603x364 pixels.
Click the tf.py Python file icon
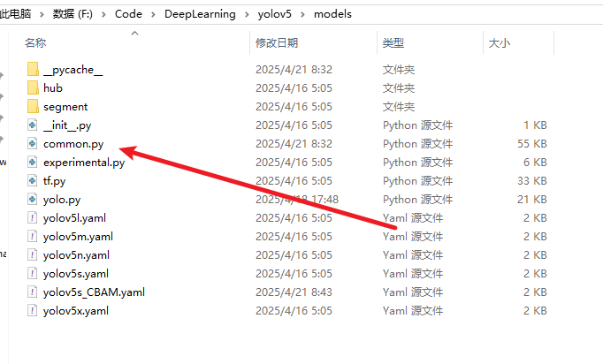33,180
